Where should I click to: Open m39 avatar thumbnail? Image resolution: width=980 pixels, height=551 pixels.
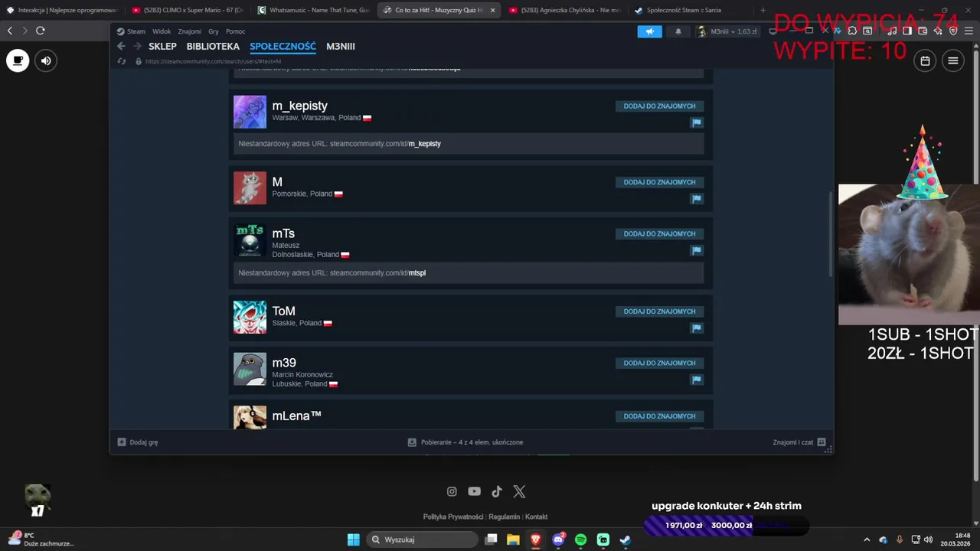[250, 369]
